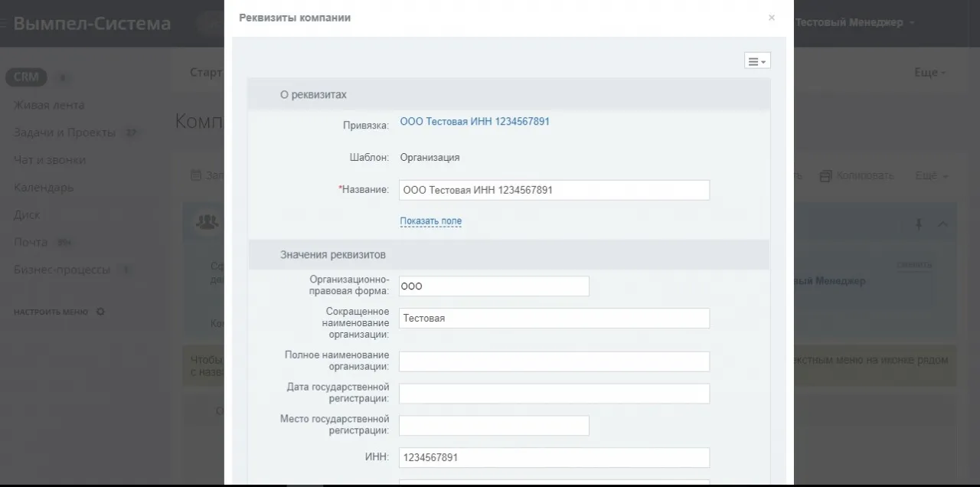Select Задачи и Проекты in sidebar
Image resolution: width=980 pixels, height=487 pixels.
coord(65,132)
